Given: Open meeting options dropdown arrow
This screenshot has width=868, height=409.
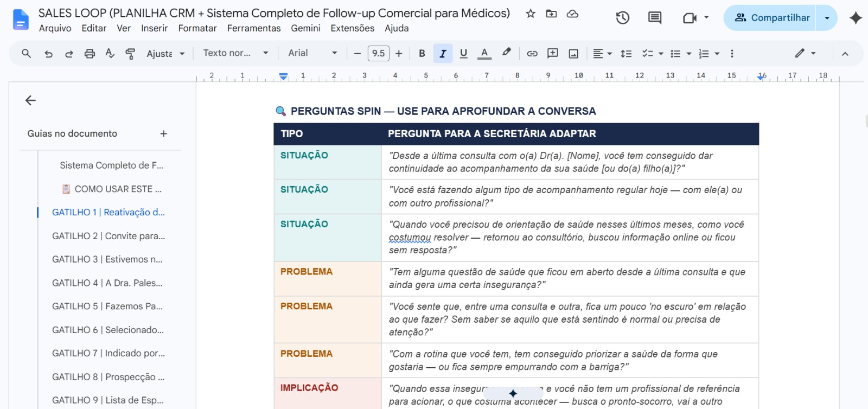Looking at the screenshot, I should pyautogui.click(x=706, y=17).
